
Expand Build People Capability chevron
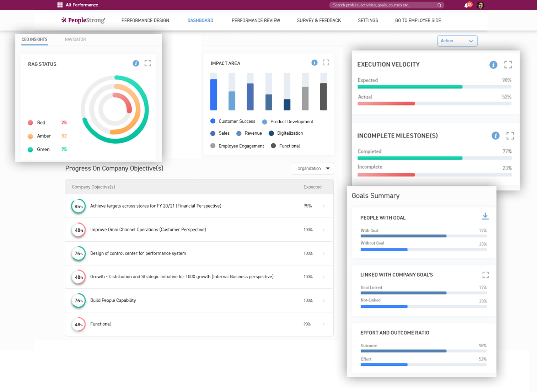[324, 301]
